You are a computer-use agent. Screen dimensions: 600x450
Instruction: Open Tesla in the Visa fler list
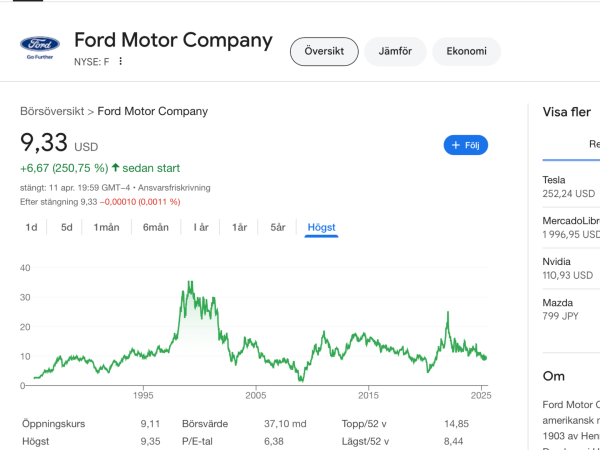pos(568,186)
